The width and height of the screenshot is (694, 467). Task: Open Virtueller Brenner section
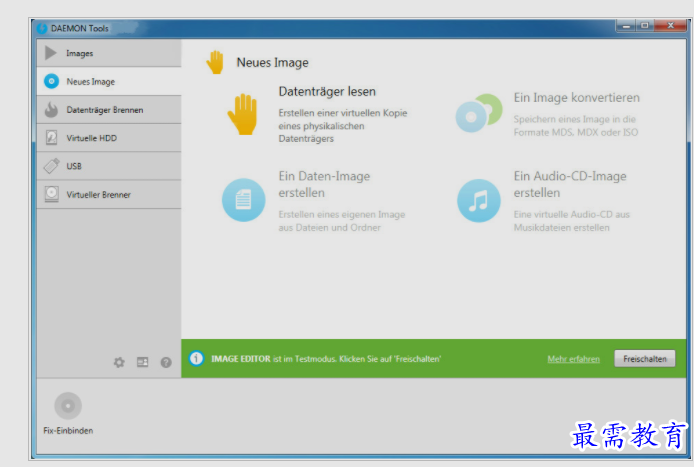coord(109,194)
